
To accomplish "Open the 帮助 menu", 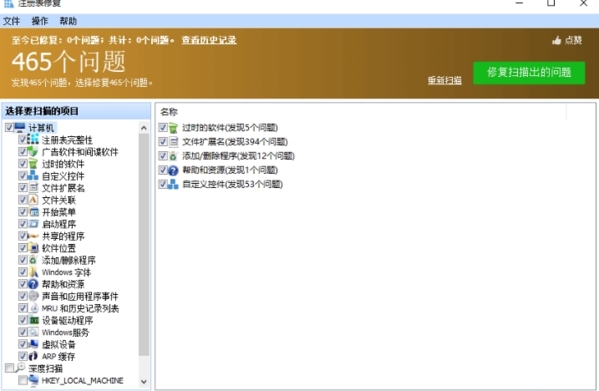I will (x=68, y=21).
